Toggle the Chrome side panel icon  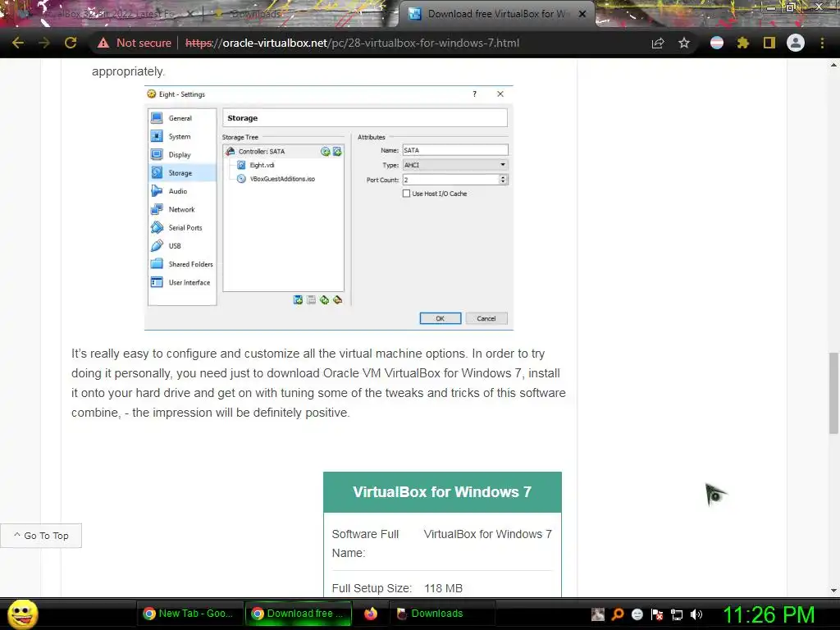769,43
